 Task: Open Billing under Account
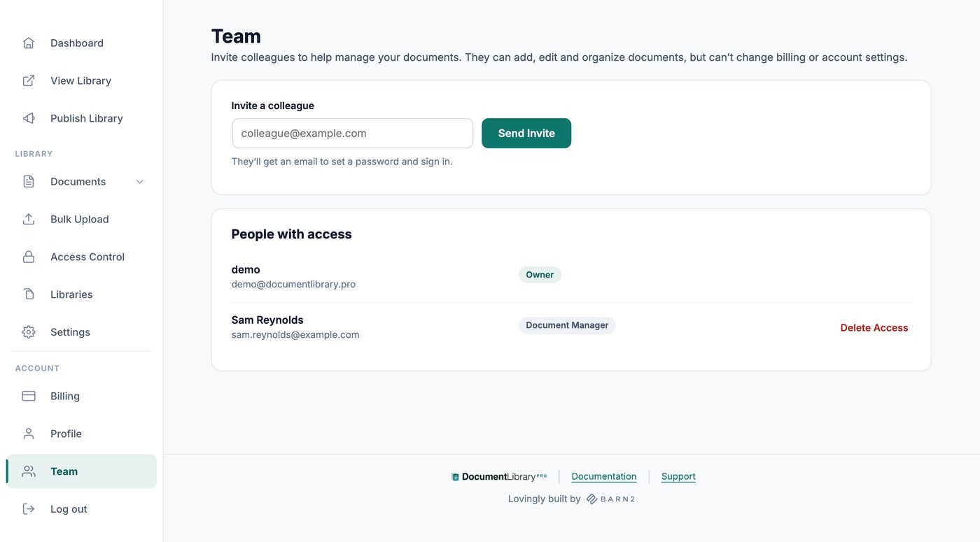tap(81, 397)
